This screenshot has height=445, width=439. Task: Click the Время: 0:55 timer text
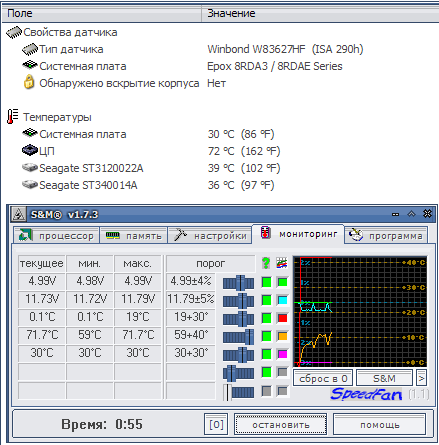tap(102, 424)
